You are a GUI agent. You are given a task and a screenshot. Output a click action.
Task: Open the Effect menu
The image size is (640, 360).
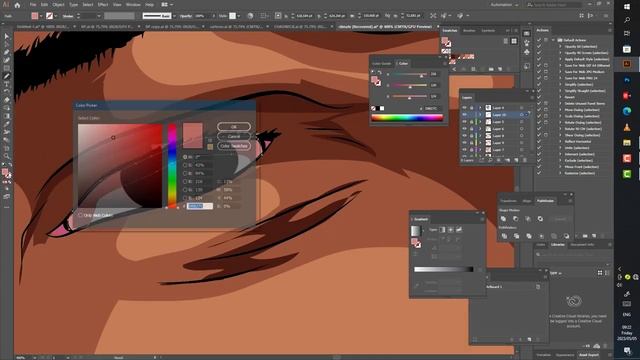[103, 5]
